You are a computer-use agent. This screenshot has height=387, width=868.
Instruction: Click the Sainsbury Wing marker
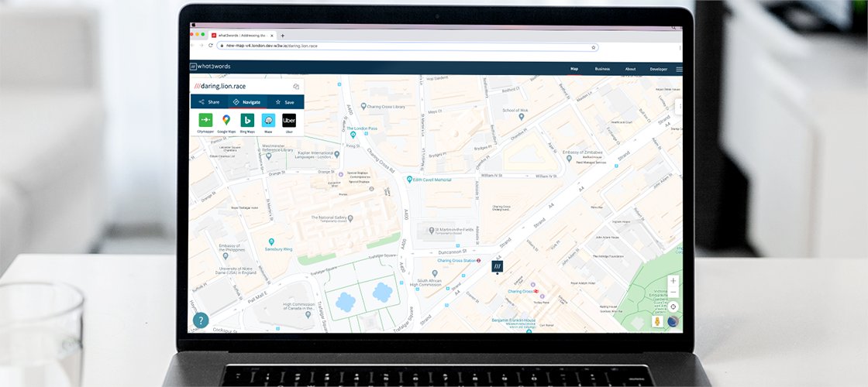[x=271, y=242]
